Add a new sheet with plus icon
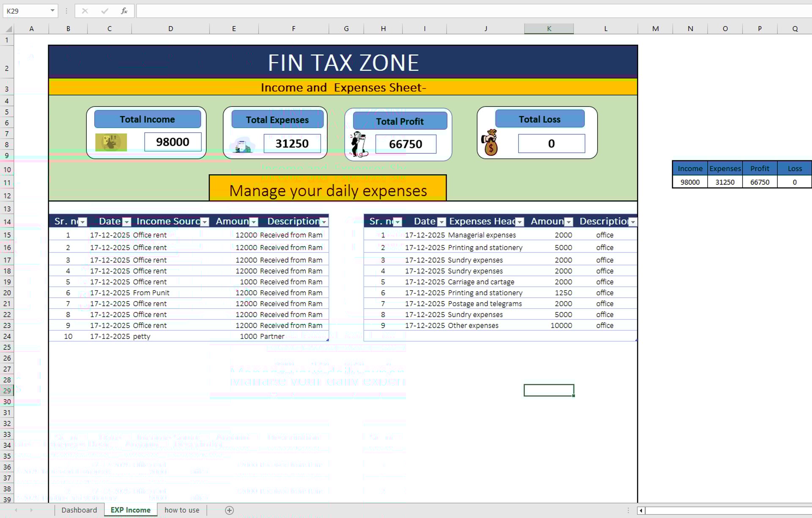 pyautogui.click(x=229, y=510)
